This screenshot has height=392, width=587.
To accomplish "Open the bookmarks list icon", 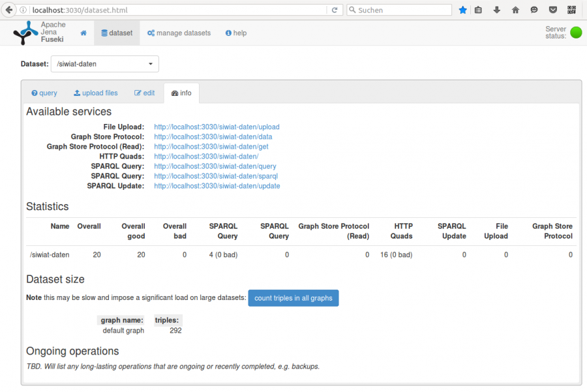I will point(478,10).
